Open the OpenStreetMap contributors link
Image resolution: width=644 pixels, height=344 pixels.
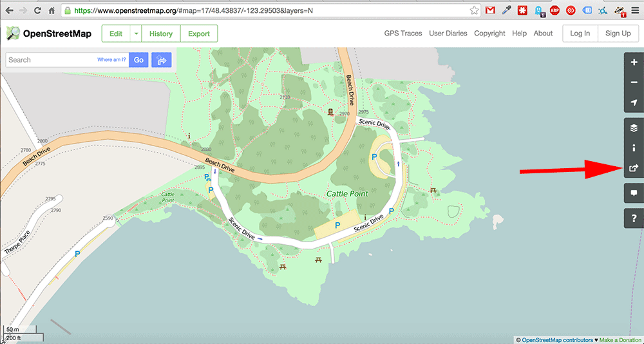click(x=557, y=340)
